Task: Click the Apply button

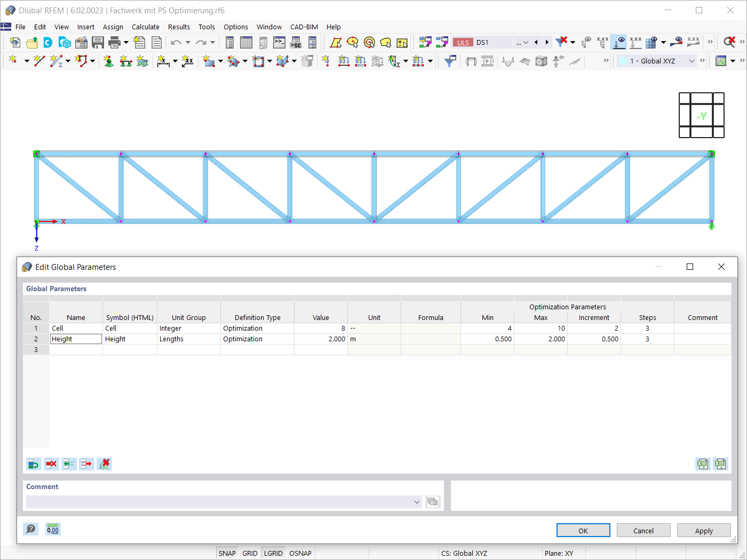Action: 704,530
